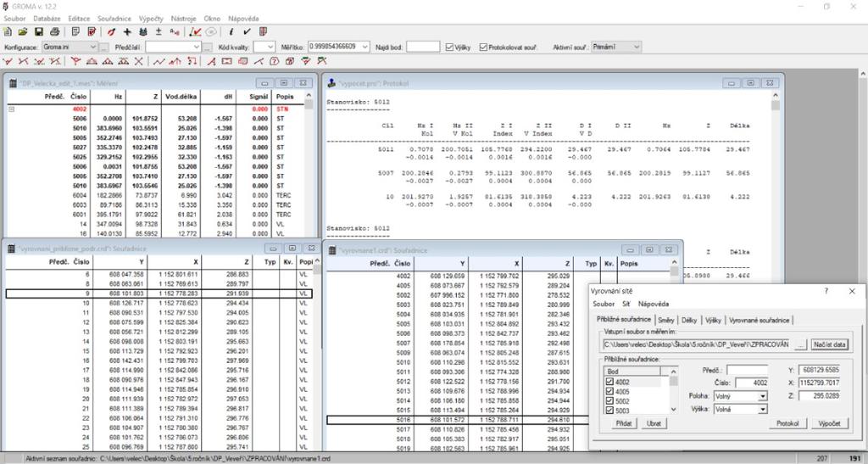This screenshot has height=464, width=868.
Task: Click the red curved tool icon before plus
Action: point(111,32)
